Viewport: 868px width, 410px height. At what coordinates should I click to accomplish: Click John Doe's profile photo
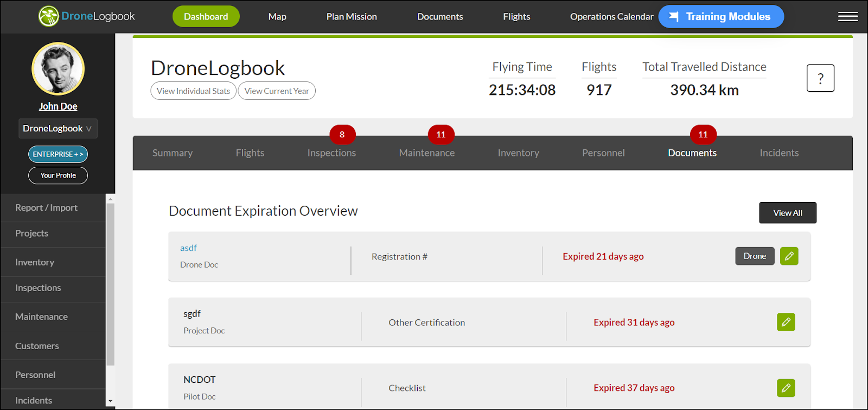(58, 69)
